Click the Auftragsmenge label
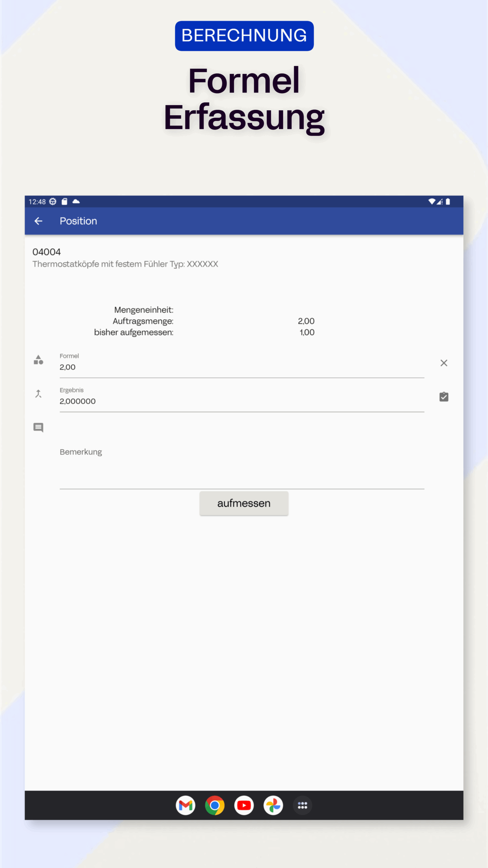The image size is (488, 868). click(x=143, y=321)
